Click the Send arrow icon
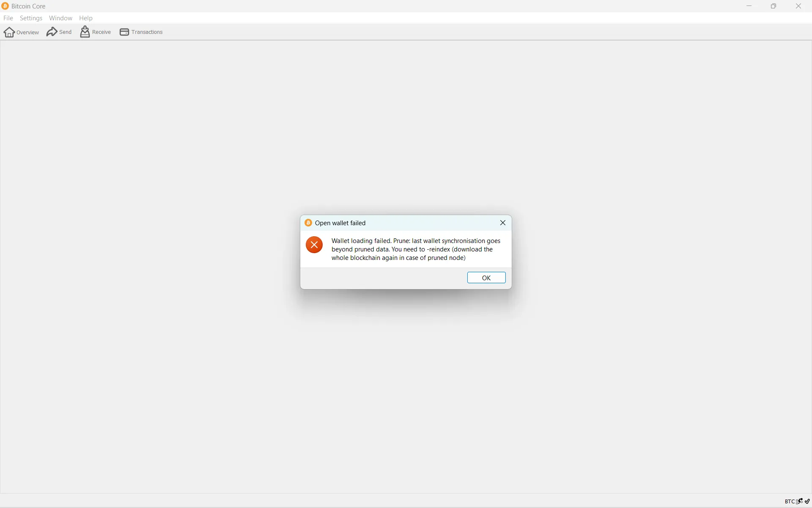812x508 pixels. (52, 32)
